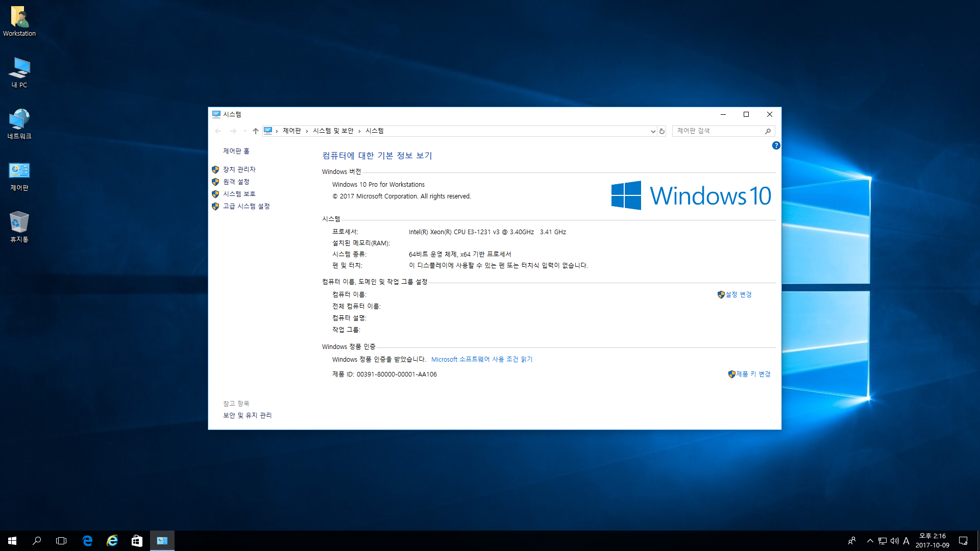Select the product ID text 00391-80000-00001-AA106
This screenshot has width=980, height=551.
(x=397, y=374)
